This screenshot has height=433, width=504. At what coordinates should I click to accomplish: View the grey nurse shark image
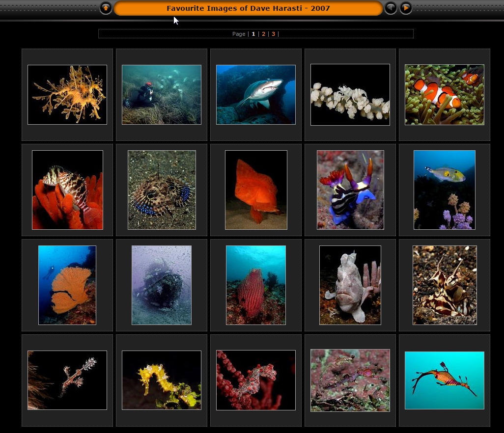[256, 94]
